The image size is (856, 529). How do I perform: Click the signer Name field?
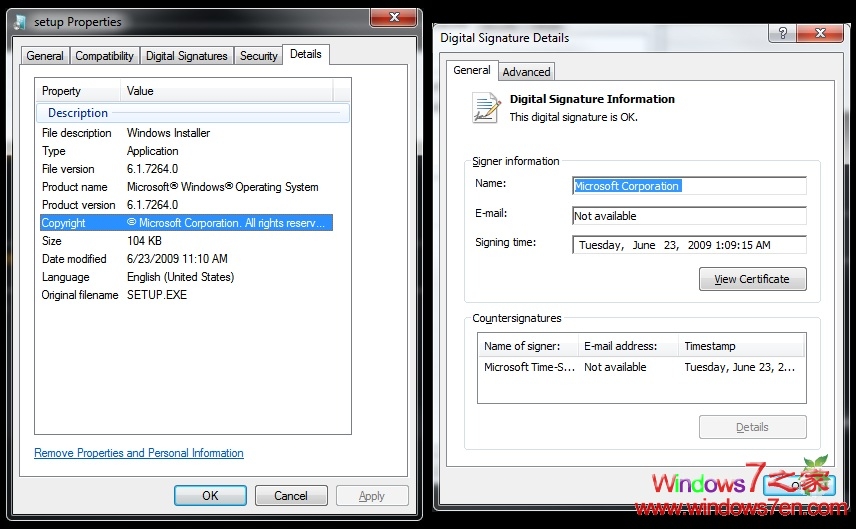tap(689, 186)
